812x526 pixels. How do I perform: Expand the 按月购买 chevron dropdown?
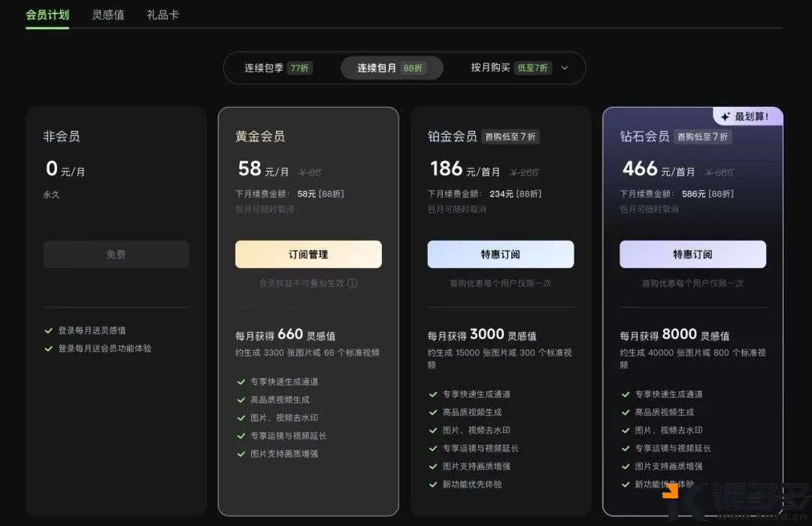pyautogui.click(x=565, y=68)
